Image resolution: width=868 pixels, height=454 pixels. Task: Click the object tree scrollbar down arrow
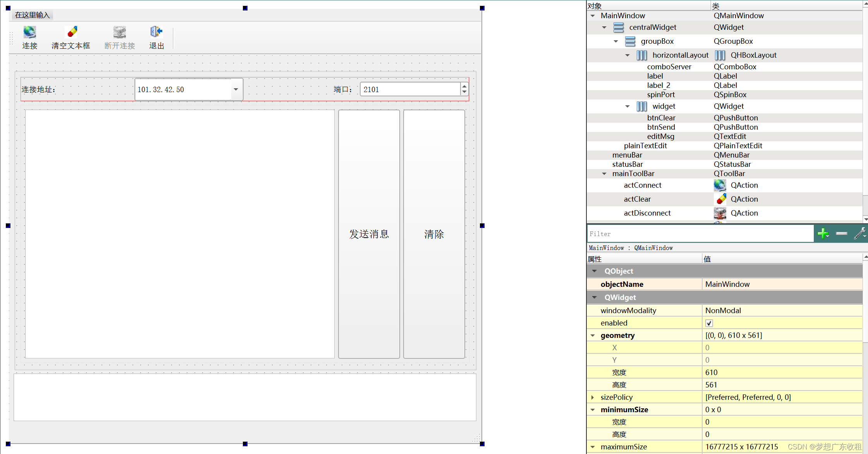coord(865,219)
